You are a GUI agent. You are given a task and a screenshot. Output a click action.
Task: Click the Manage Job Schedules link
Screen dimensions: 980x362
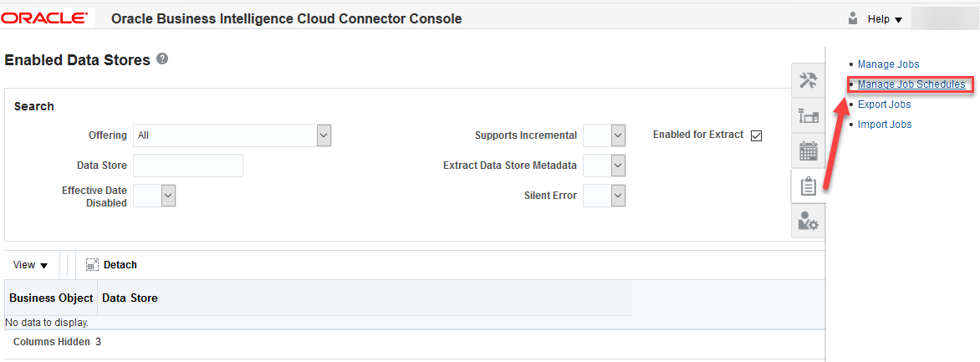click(x=911, y=84)
